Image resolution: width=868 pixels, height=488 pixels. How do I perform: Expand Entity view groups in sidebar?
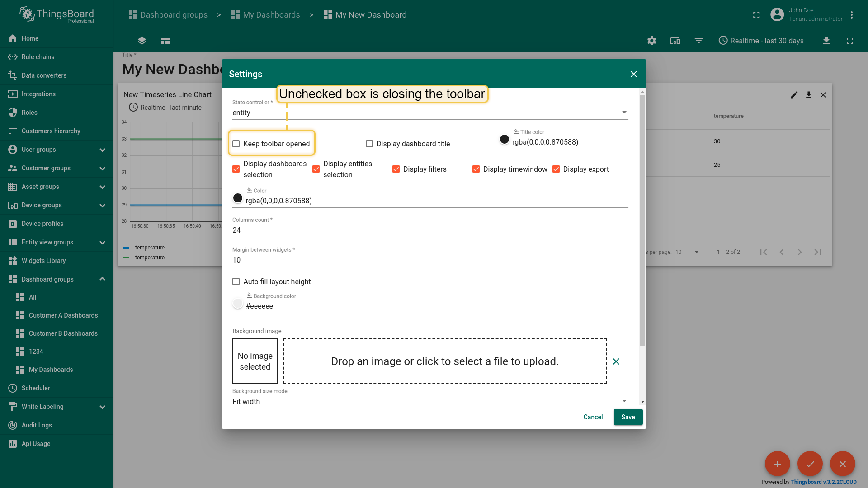click(102, 242)
